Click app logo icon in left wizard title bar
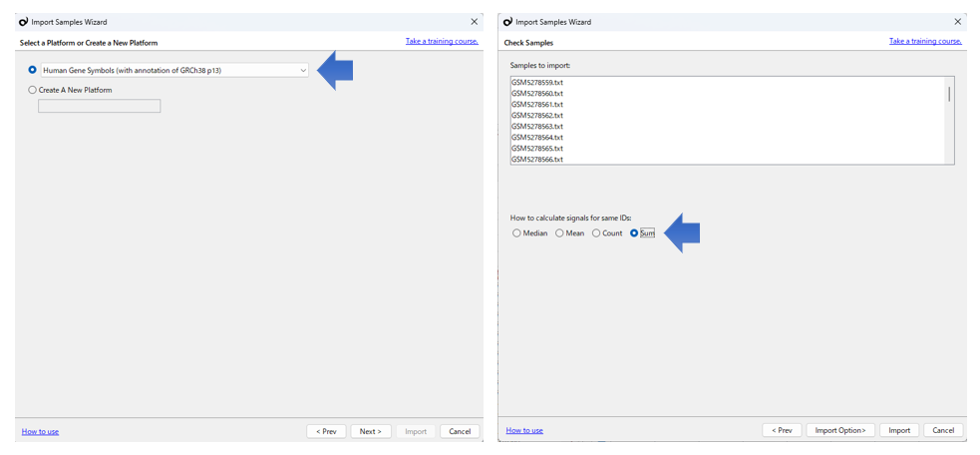 24,22
